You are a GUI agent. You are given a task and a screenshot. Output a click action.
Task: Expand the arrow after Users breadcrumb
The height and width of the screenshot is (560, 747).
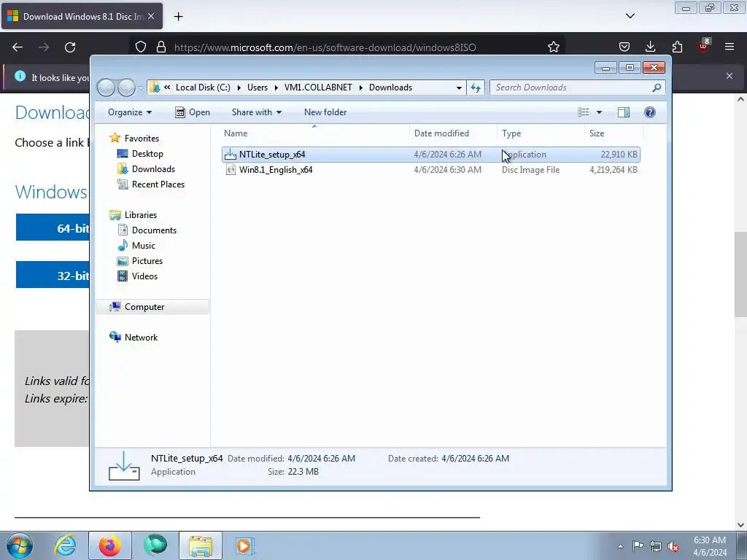(x=276, y=87)
